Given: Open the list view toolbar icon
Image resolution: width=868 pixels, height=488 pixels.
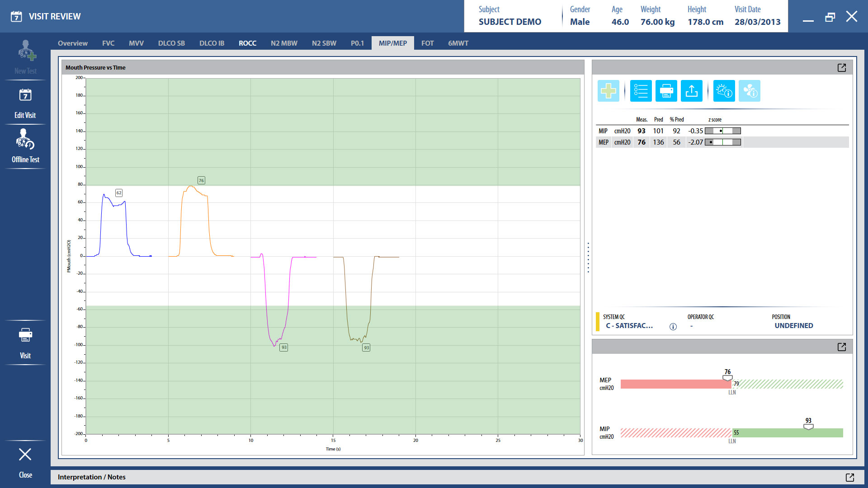Looking at the screenshot, I should pos(641,91).
